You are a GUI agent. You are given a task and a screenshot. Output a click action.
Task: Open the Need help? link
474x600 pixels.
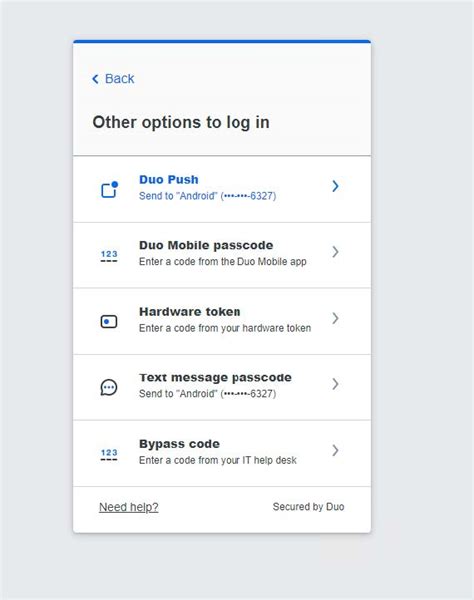point(129,507)
